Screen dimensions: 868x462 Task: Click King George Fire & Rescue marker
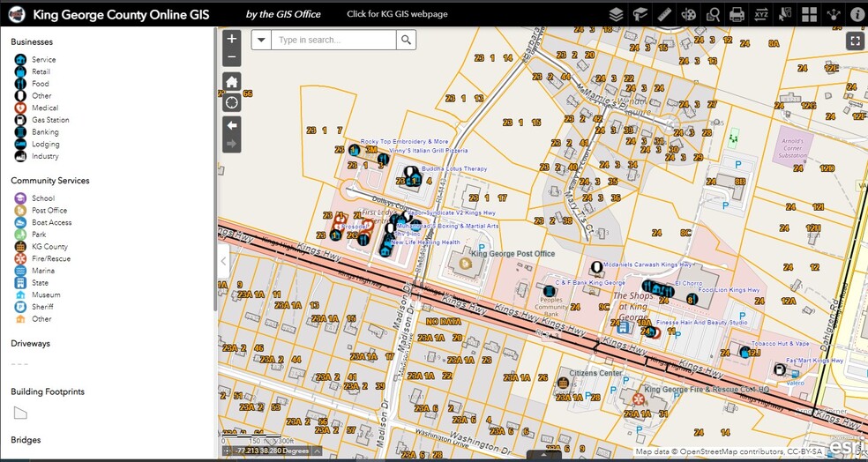(639, 399)
